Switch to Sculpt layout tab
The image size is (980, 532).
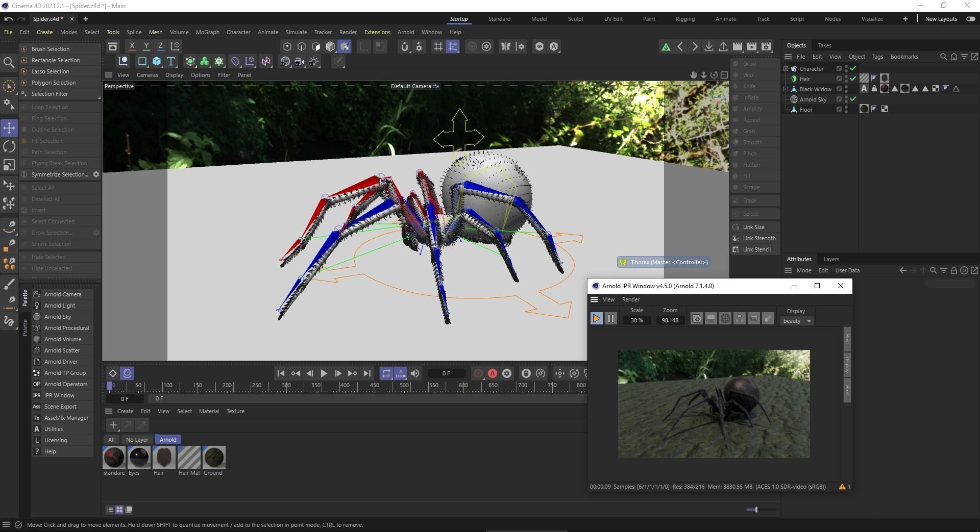point(575,19)
